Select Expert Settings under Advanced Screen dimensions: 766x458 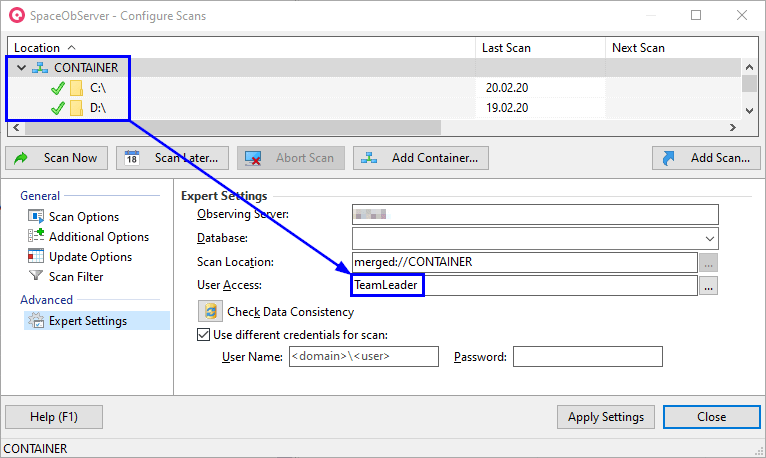pyautogui.click(x=87, y=321)
